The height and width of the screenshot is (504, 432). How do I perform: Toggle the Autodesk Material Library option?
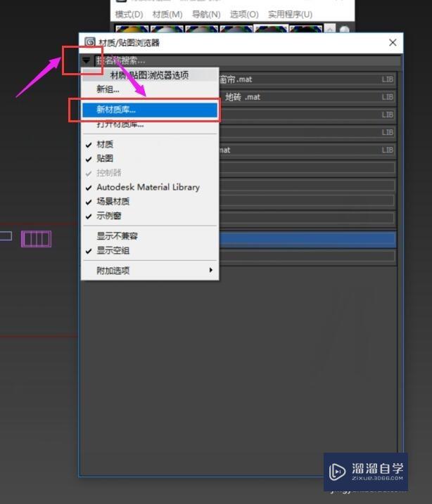(150, 187)
